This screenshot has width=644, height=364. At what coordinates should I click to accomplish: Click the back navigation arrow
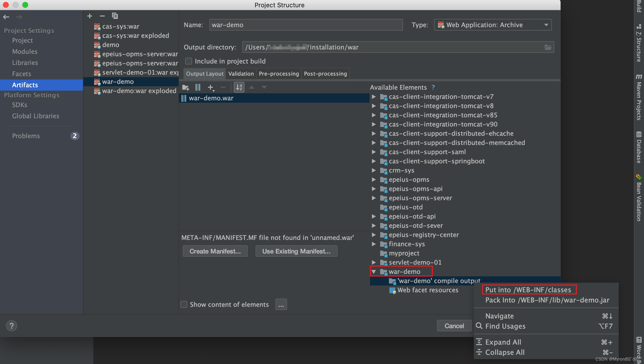[x=6, y=17]
